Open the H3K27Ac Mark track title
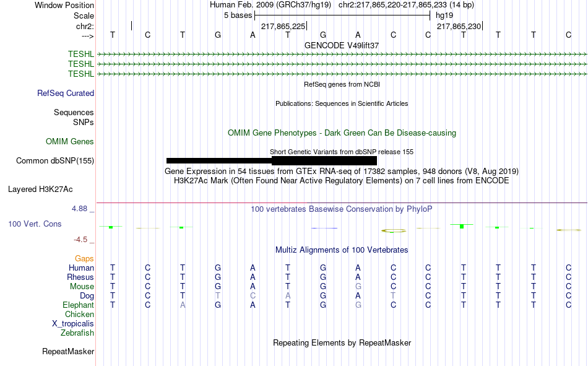Image resolution: width=588 pixels, height=366 pixels. pyautogui.click(x=342, y=181)
